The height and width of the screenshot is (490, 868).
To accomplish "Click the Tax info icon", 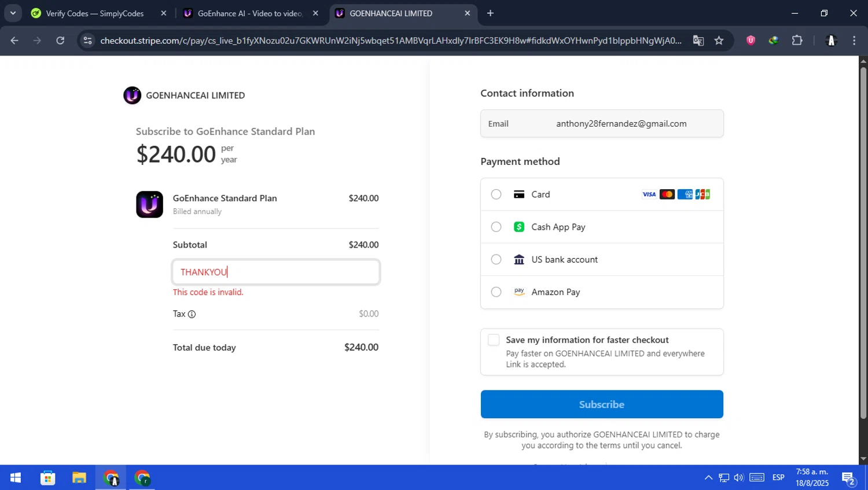I will coord(192,314).
